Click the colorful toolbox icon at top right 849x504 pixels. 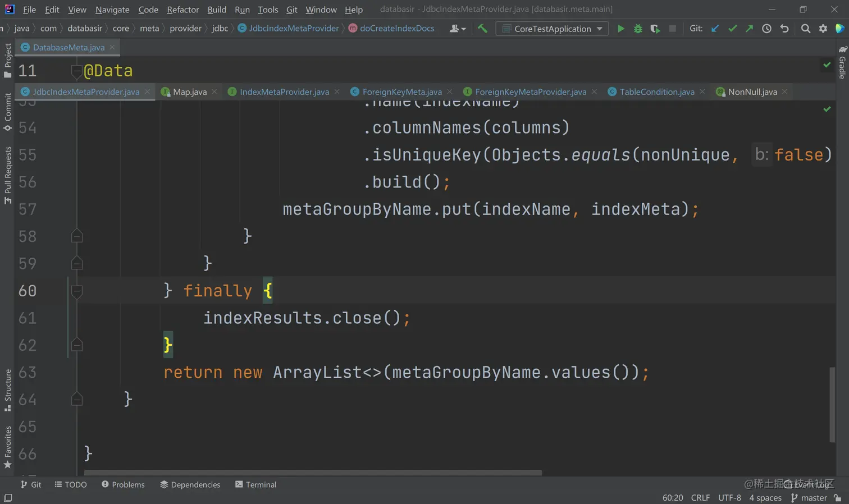(839, 29)
